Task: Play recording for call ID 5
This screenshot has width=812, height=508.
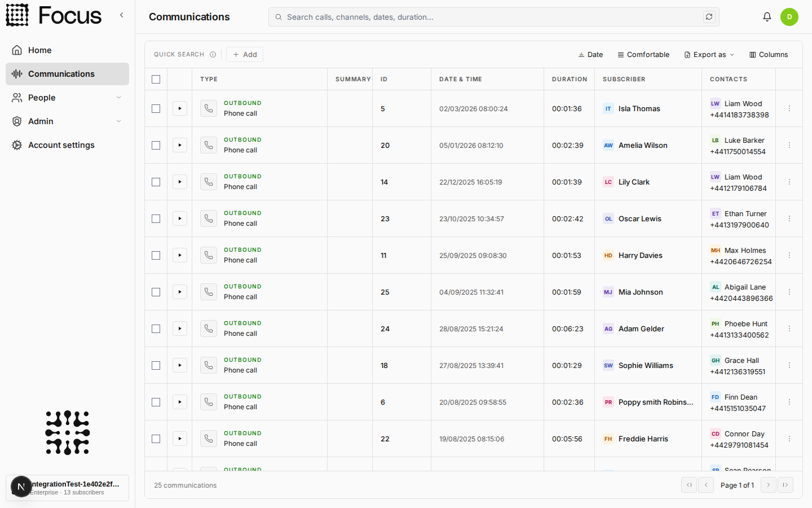Action: tap(180, 108)
